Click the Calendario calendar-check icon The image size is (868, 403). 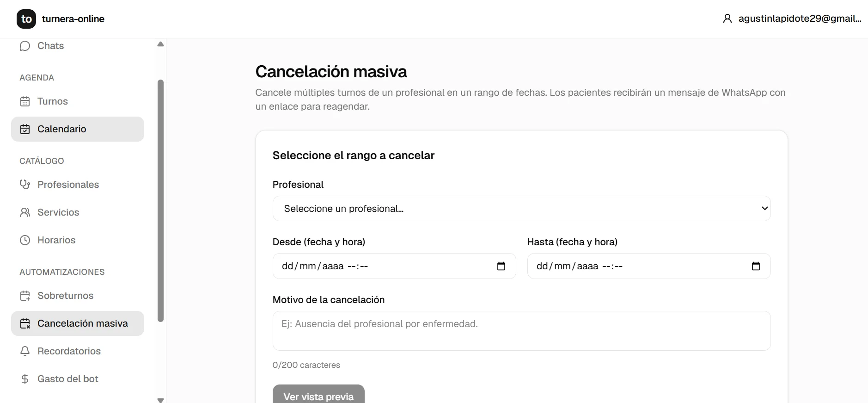click(25, 129)
